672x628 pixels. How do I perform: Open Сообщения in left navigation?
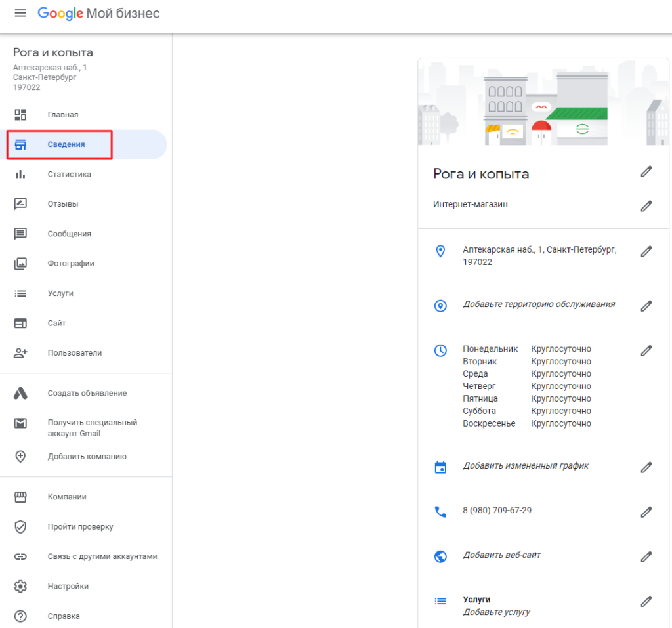click(x=69, y=234)
